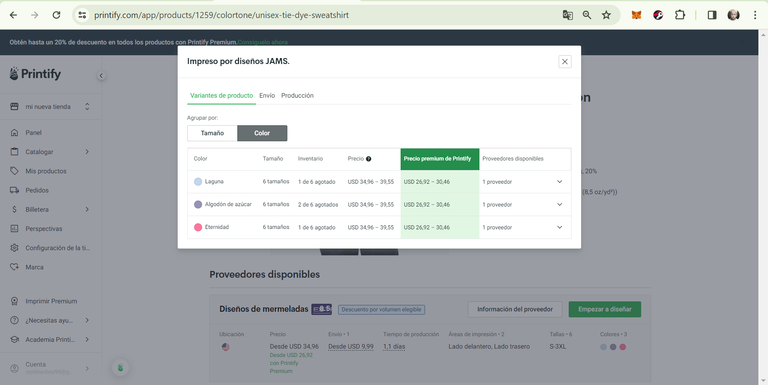Image resolution: width=768 pixels, height=385 pixels.
Task: Reload the page
Action: coord(56,15)
